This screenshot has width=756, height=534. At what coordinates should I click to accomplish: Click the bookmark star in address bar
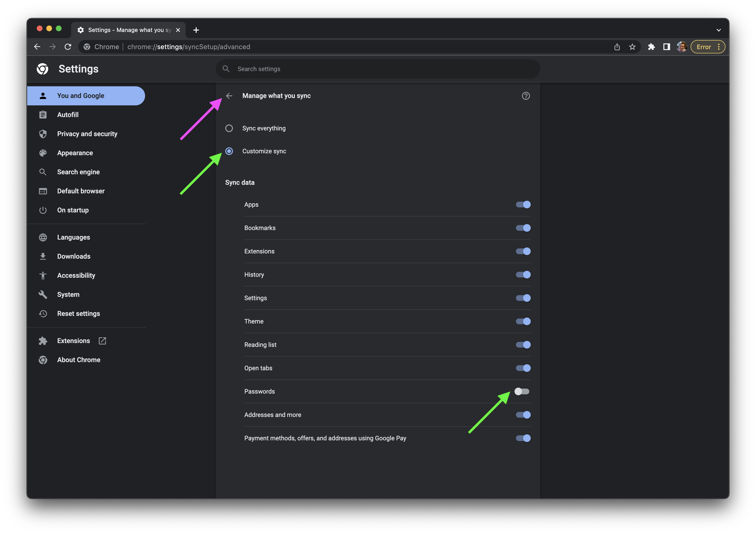(632, 47)
